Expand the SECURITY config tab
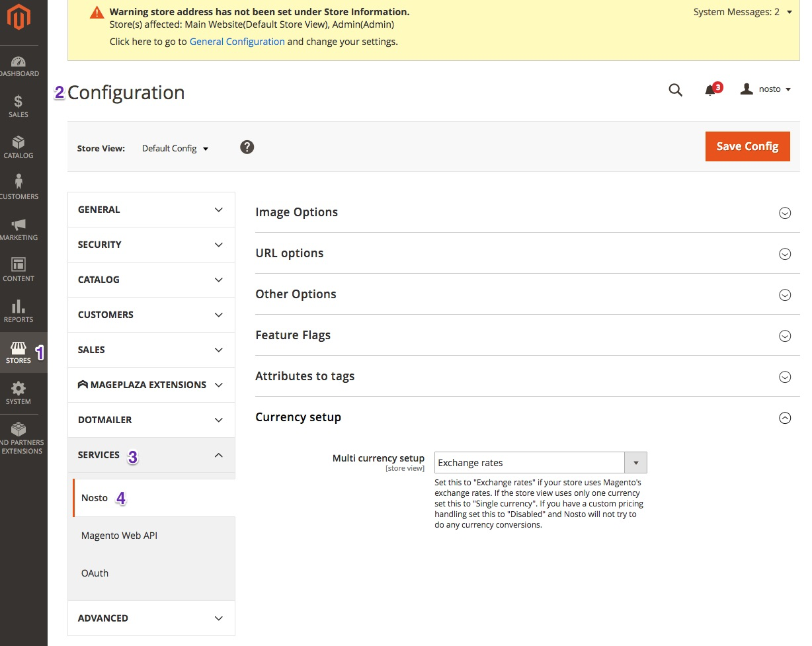The height and width of the screenshot is (646, 812). click(151, 245)
